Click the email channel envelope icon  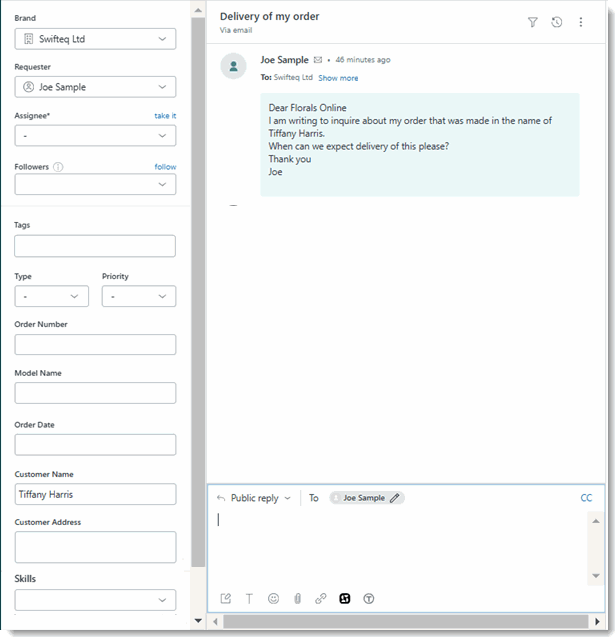pyautogui.click(x=318, y=60)
